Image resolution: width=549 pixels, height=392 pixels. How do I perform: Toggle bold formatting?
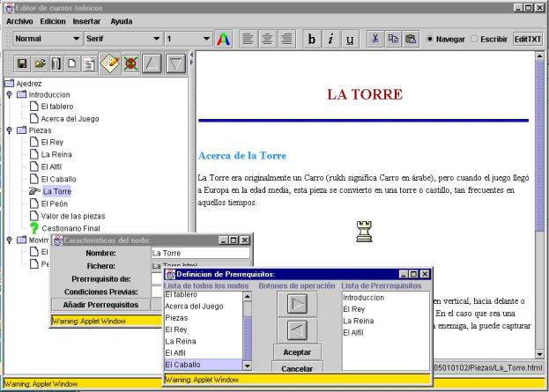pos(312,40)
